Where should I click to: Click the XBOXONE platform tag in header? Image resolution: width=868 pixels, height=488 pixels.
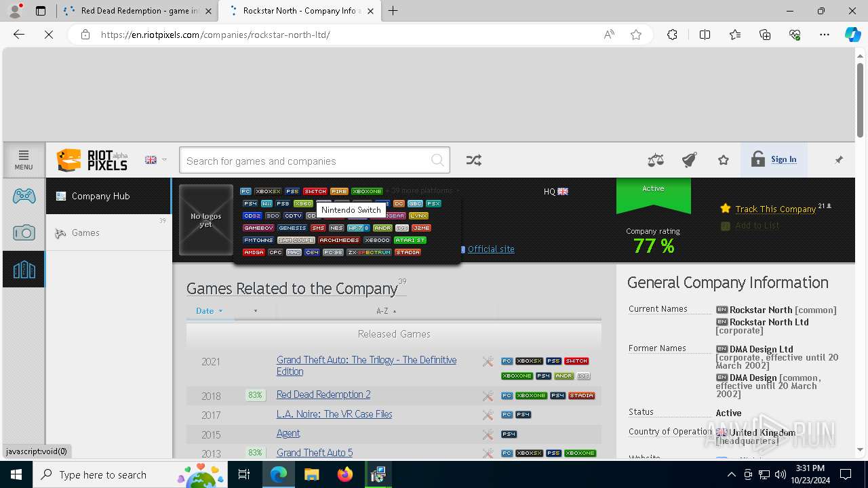[367, 191]
